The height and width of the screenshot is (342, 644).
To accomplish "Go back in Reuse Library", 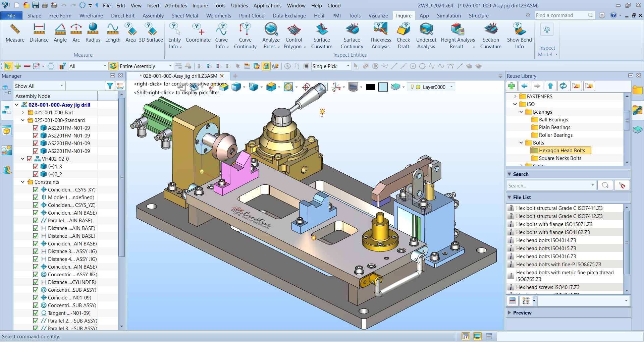I will (x=524, y=86).
